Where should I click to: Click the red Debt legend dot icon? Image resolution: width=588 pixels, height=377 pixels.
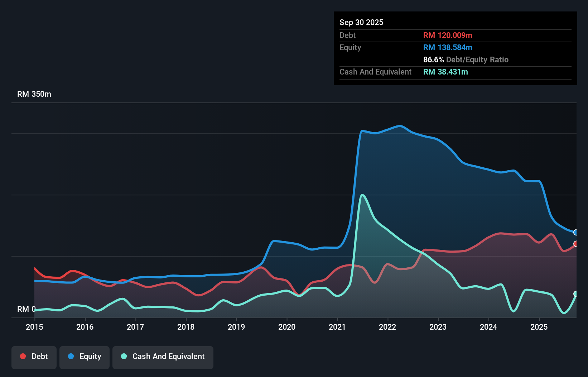[22, 356]
